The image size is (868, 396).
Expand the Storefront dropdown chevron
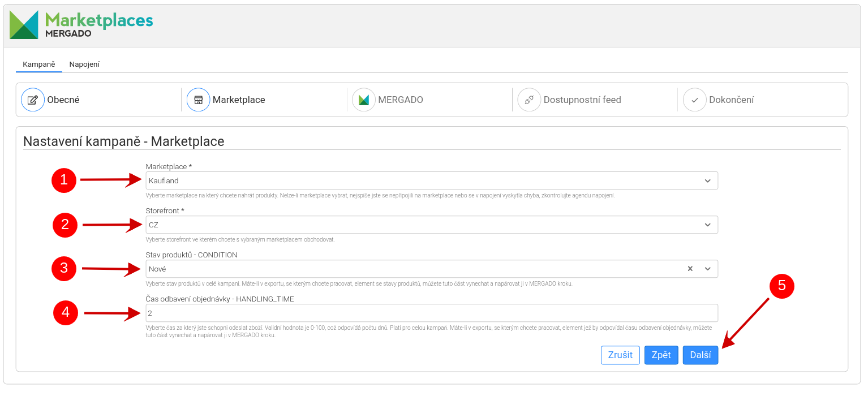[x=707, y=225]
